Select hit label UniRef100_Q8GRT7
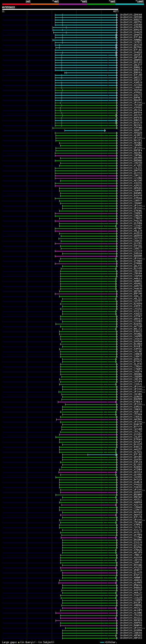Viewport: 146px width, 644px height. pos(131,130)
